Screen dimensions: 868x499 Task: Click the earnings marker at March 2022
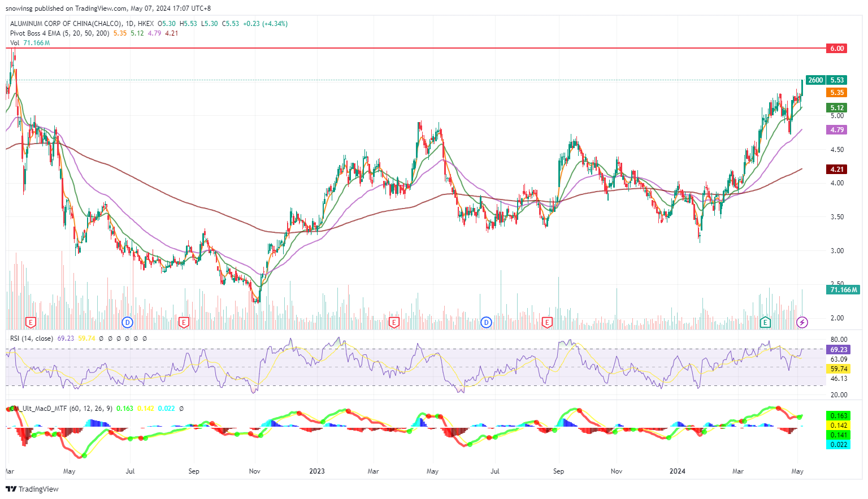[x=31, y=323]
